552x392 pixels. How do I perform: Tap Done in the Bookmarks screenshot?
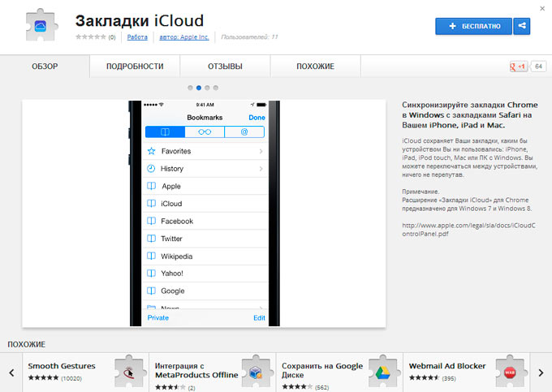point(257,118)
